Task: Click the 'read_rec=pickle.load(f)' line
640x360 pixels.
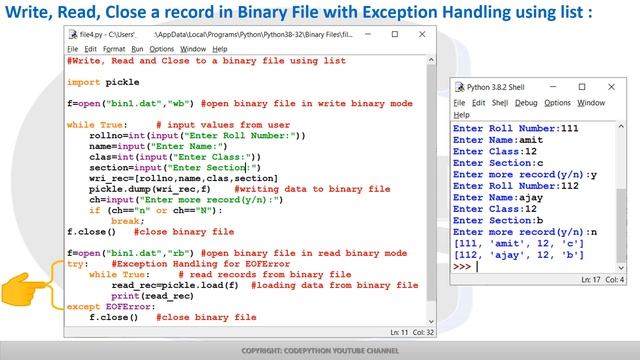Action: [x=264, y=285]
